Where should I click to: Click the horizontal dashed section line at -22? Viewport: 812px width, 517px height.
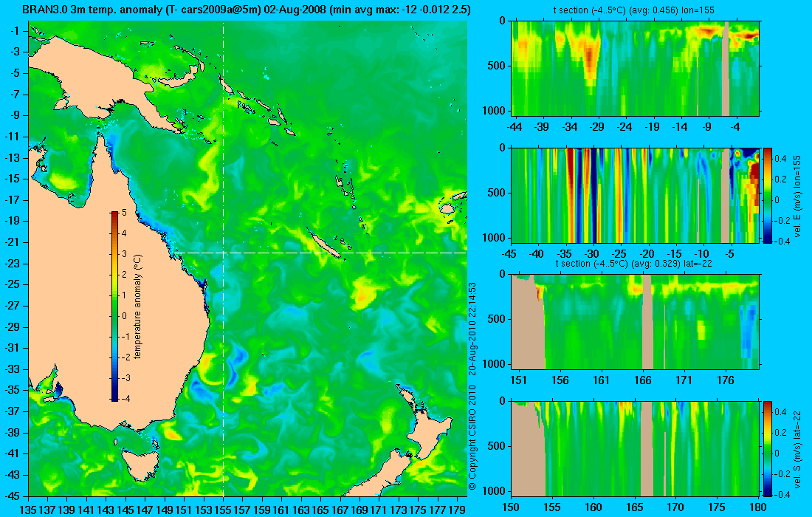coord(320,253)
